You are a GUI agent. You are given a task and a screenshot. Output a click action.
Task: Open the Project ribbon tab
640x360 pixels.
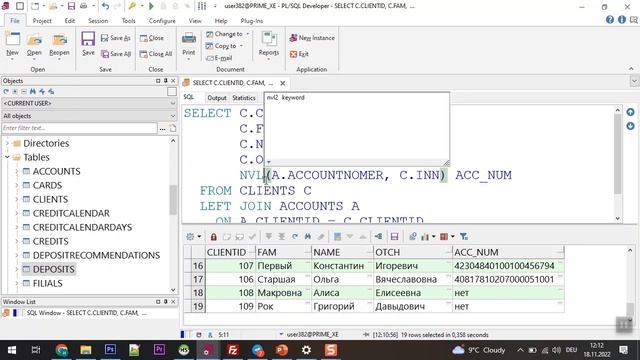click(x=42, y=20)
